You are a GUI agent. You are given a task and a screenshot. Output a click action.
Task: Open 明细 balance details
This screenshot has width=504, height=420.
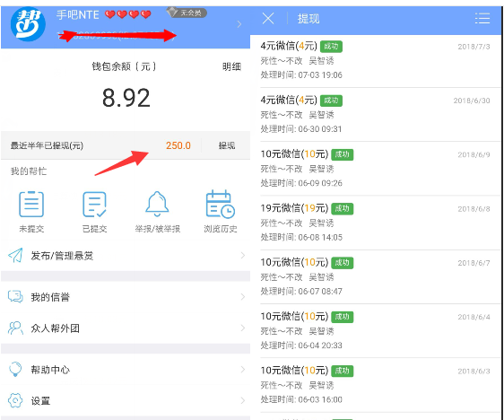click(231, 66)
